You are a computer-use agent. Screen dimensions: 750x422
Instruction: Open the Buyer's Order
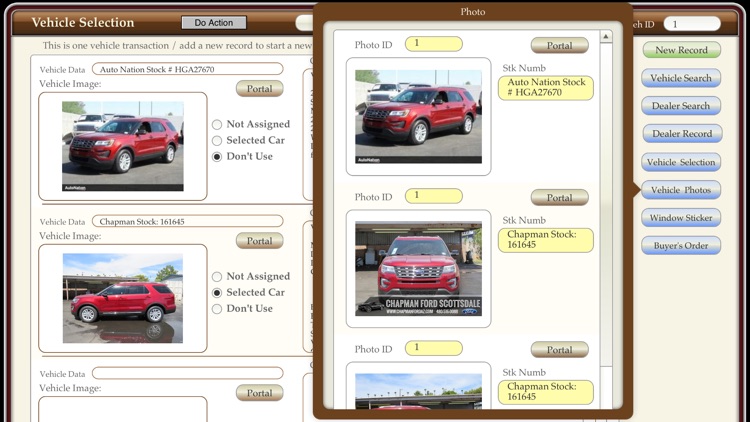coord(681,245)
